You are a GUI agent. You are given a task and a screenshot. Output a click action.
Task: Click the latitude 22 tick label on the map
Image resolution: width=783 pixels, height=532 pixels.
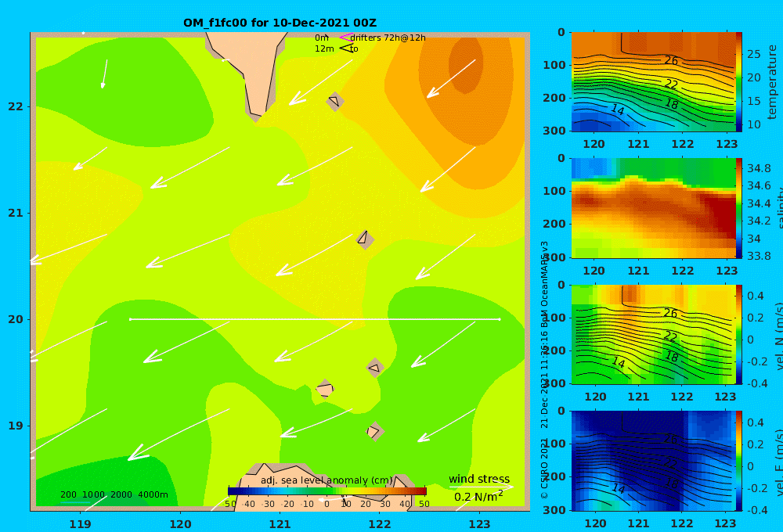pyautogui.click(x=16, y=106)
